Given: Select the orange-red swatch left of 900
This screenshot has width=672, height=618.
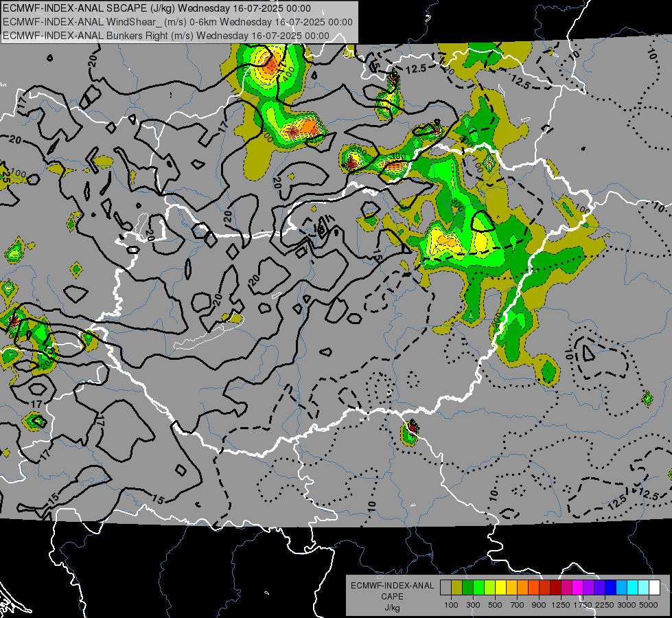Looking at the screenshot, I should 533,588.
